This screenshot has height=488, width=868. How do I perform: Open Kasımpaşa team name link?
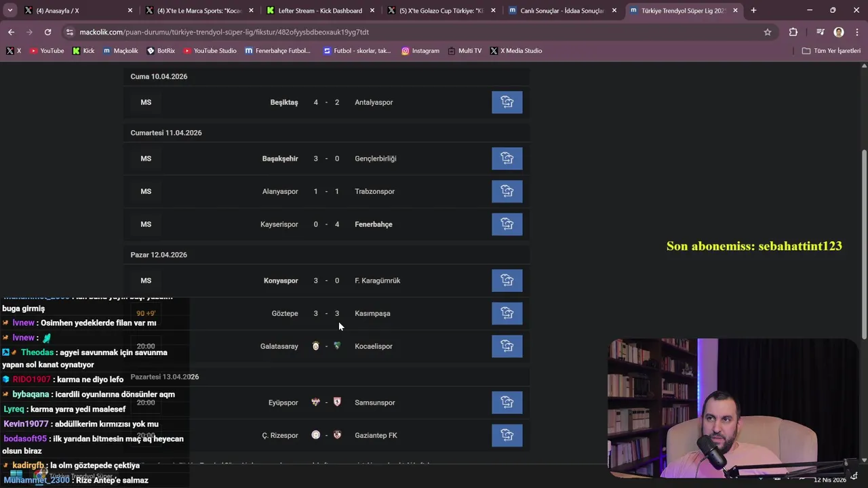coord(372,313)
